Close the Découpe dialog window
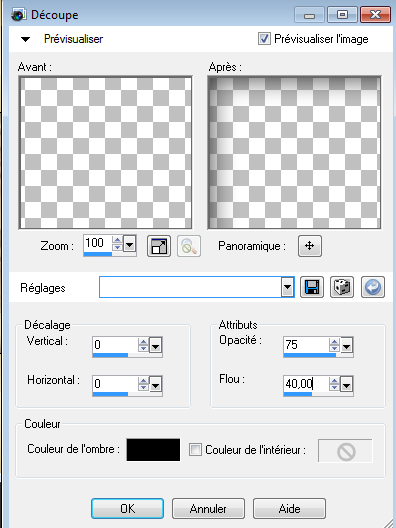Viewport: 396px width, 528px height. [375, 15]
